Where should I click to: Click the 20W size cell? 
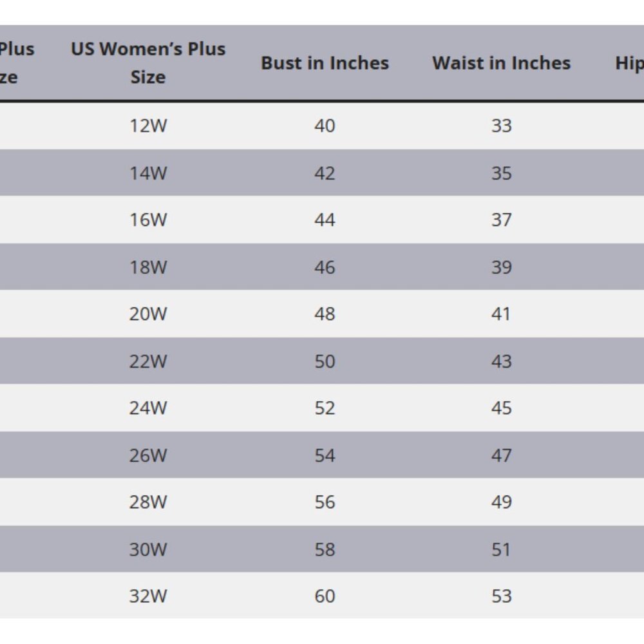[x=148, y=314]
